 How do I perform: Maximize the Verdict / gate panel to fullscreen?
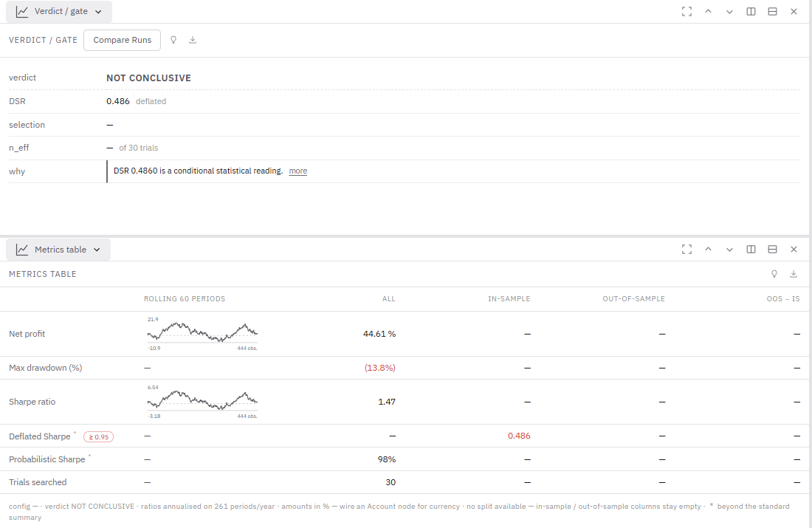click(687, 11)
